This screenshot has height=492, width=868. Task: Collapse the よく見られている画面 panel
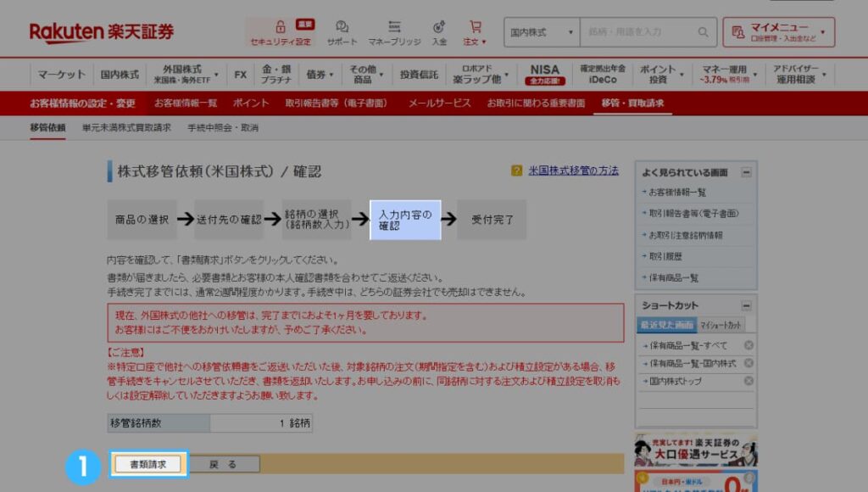coord(745,172)
